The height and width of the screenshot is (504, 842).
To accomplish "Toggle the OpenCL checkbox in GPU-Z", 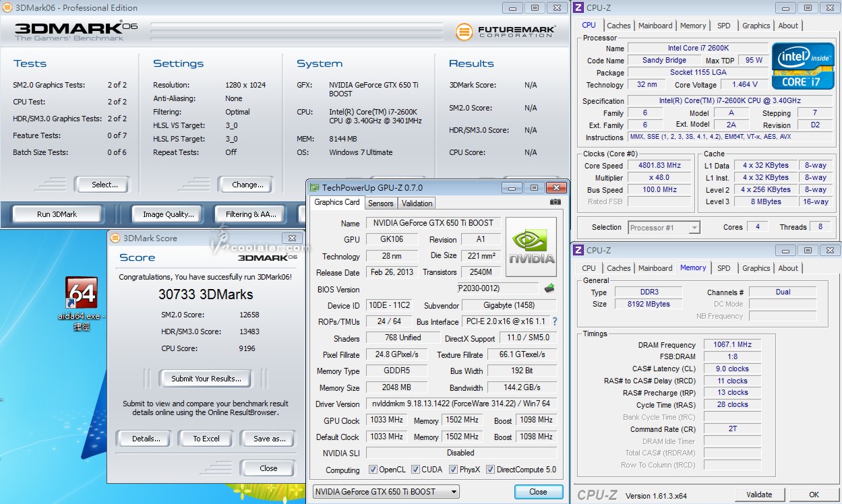I will tap(373, 470).
